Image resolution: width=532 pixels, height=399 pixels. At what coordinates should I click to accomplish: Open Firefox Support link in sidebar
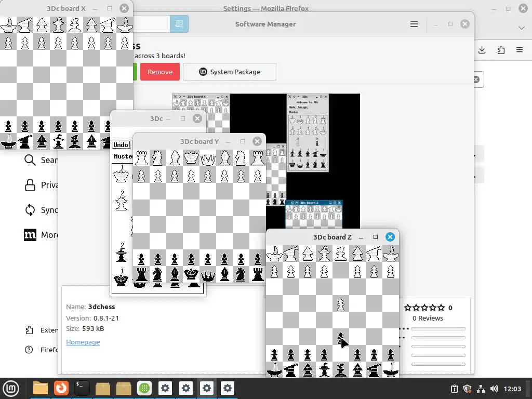click(42, 350)
